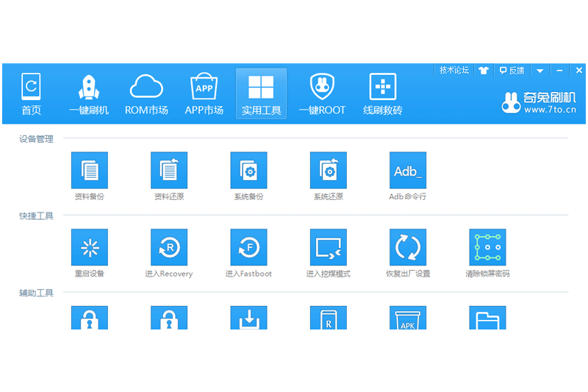Click the 反馈 feedback button
The image size is (588, 392).
(x=512, y=71)
